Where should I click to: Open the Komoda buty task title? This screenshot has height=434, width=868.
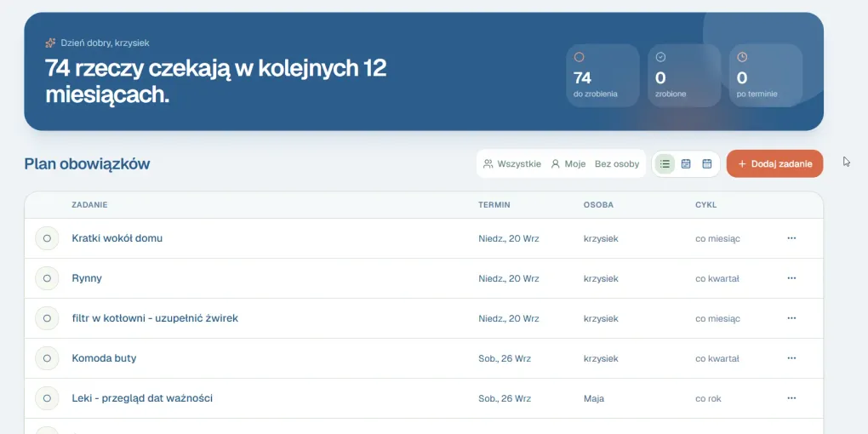click(104, 358)
